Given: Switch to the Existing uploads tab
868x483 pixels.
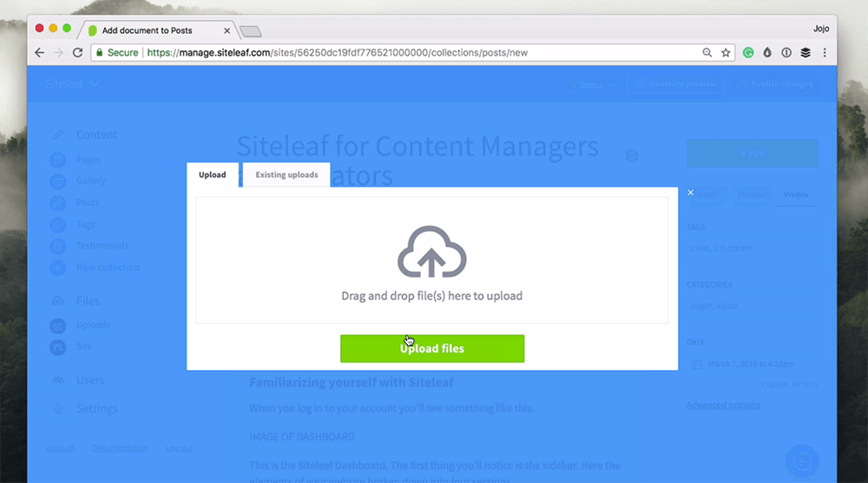Looking at the screenshot, I should tap(286, 175).
